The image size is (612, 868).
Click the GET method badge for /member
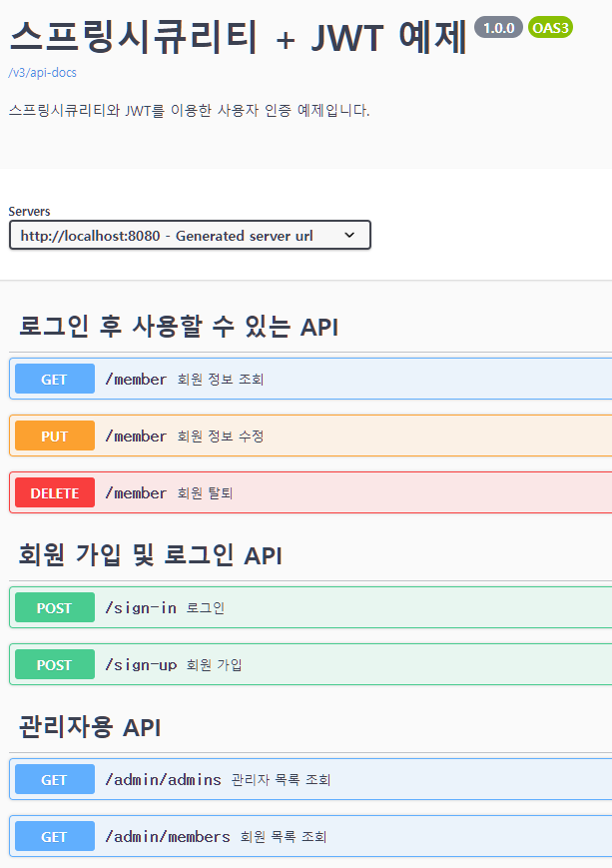[55, 379]
